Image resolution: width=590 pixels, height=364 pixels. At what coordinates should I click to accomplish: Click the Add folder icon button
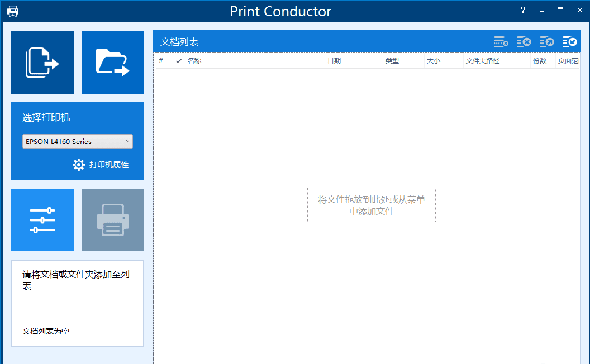113,63
